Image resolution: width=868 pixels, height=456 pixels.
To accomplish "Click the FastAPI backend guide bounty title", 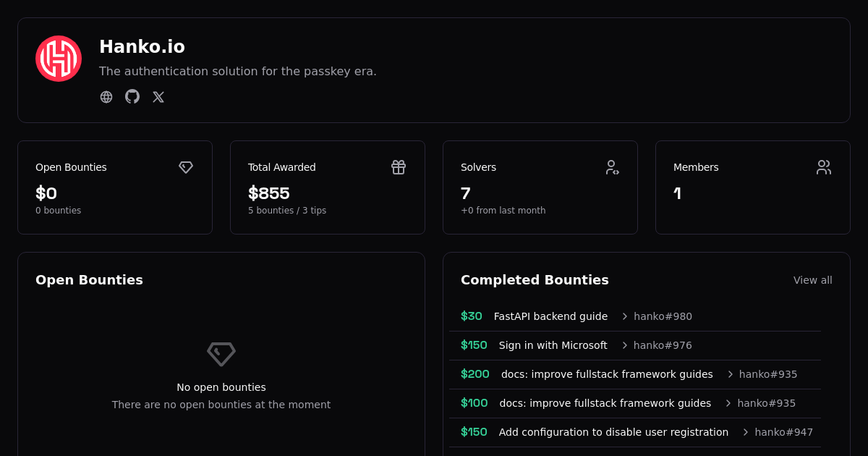I will click(x=550, y=316).
